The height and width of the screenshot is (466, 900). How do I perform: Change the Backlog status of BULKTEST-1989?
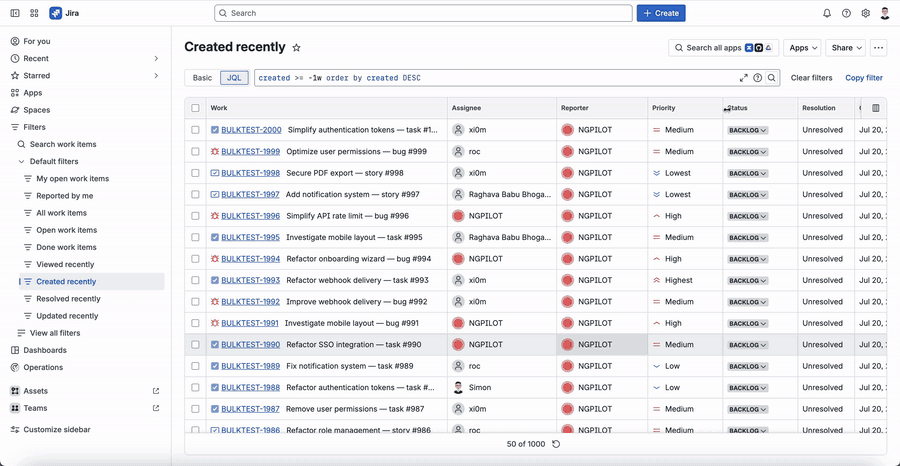(x=747, y=366)
